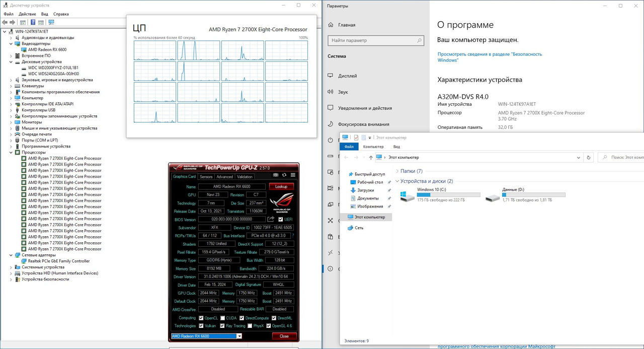Image resolution: width=644 pixels, height=349 pixels.
Task: Open the GPU-Z hamburger menu
Action: [293, 175]
